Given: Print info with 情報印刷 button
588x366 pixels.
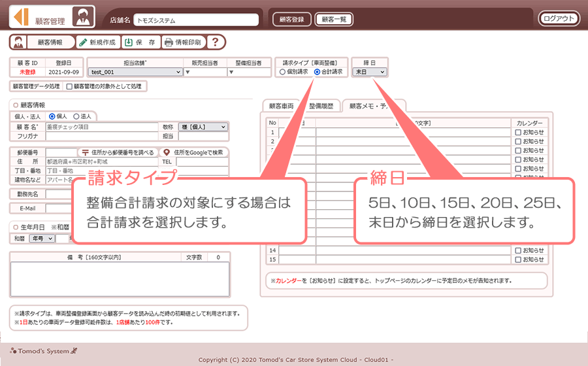Looking at the screenshot, I should coord(184,42).
